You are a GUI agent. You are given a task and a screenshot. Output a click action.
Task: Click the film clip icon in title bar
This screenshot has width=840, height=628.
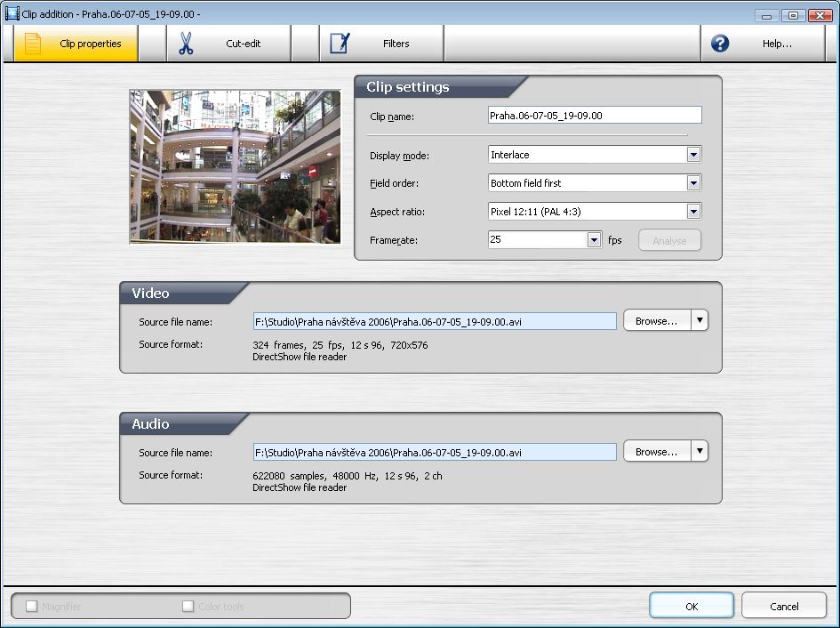12,14
